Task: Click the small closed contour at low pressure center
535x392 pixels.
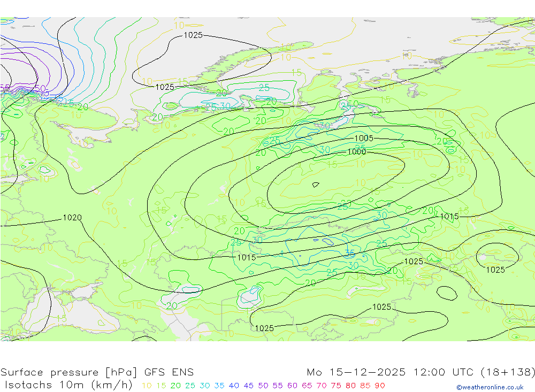Action: [316, 185]
